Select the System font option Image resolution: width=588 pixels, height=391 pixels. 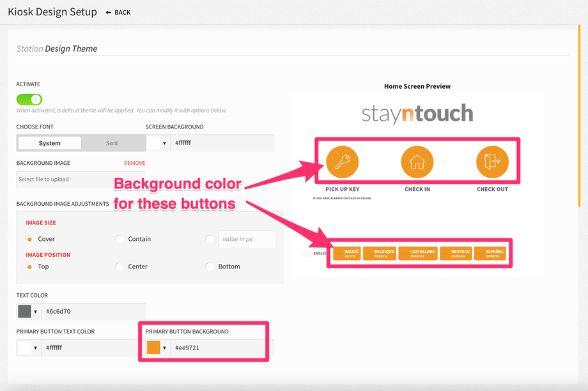click(x=49, y=143)
